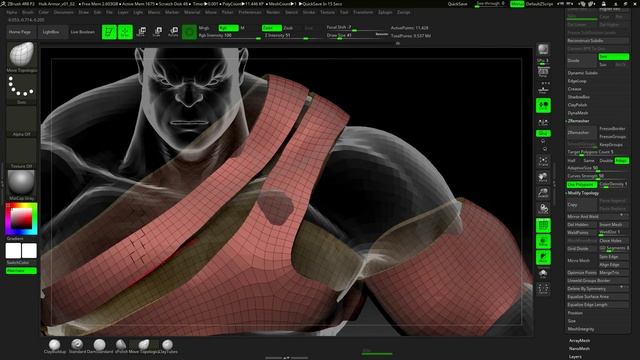Open the Color menu
The height and width of the screenshot is (360, 640).
coord(43,12)
